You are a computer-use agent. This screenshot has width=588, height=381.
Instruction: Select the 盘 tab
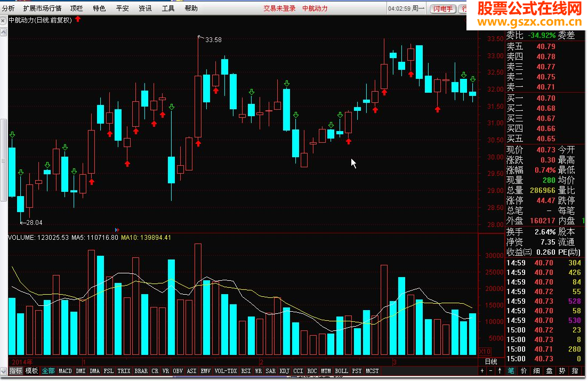pyautogui.click(x=550, y=371)
